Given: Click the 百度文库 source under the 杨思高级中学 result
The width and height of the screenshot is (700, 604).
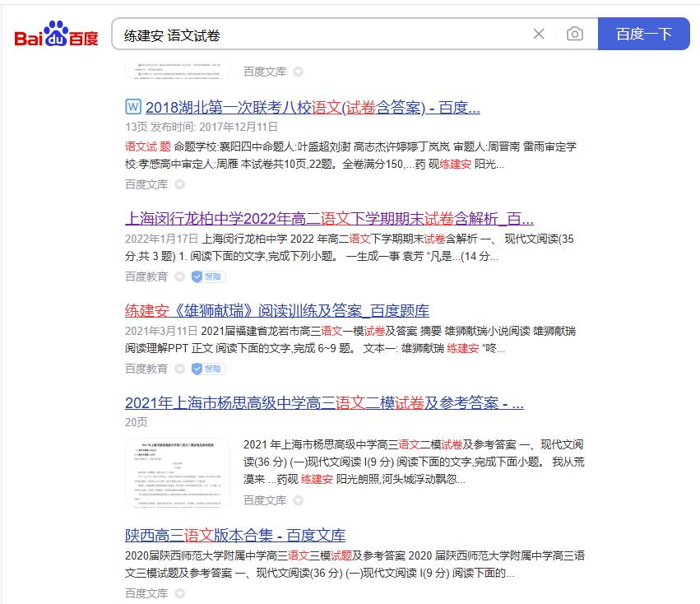Looking at the screenshot, I should pos(265,500).
